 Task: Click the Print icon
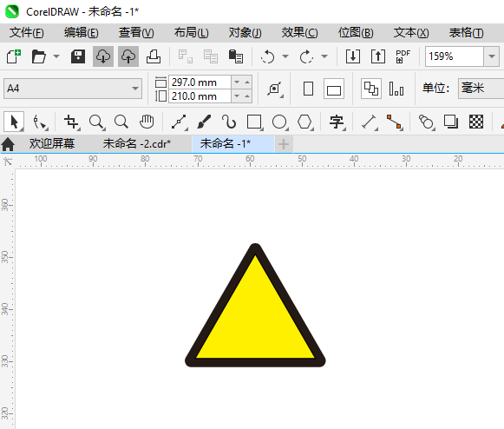coord(154,56)
